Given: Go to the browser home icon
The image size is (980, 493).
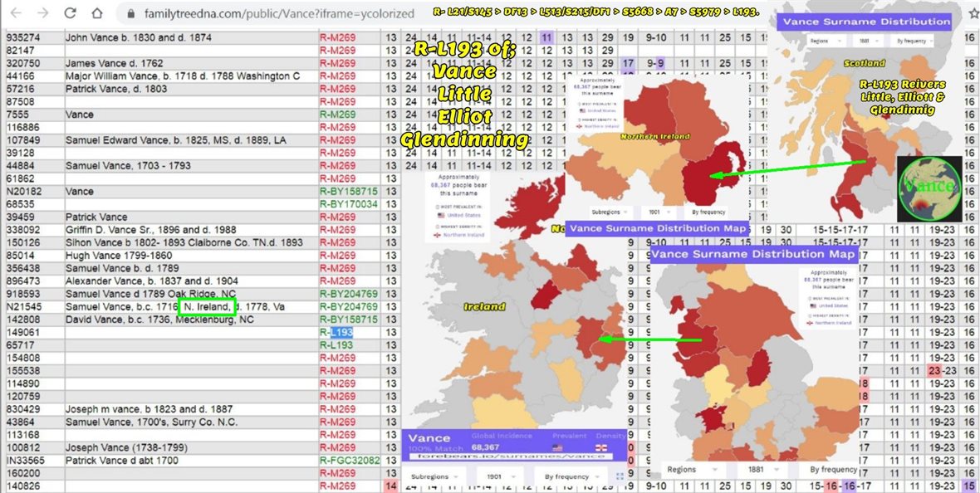Looking at the screenshot, I should [x=97, y=13].
